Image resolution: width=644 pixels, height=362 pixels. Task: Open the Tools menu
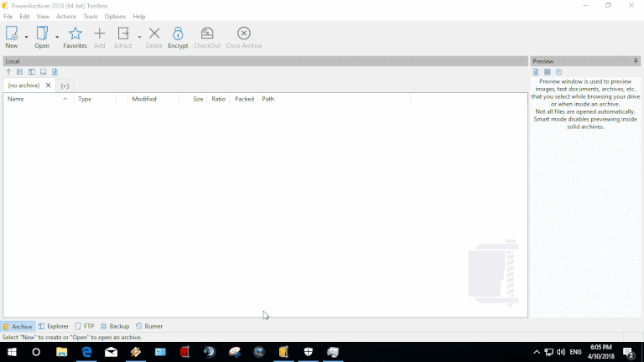(91, 17)
